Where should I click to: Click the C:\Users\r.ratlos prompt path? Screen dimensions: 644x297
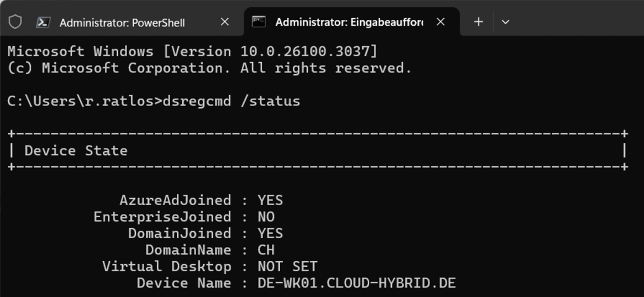[x=82, y=101]
